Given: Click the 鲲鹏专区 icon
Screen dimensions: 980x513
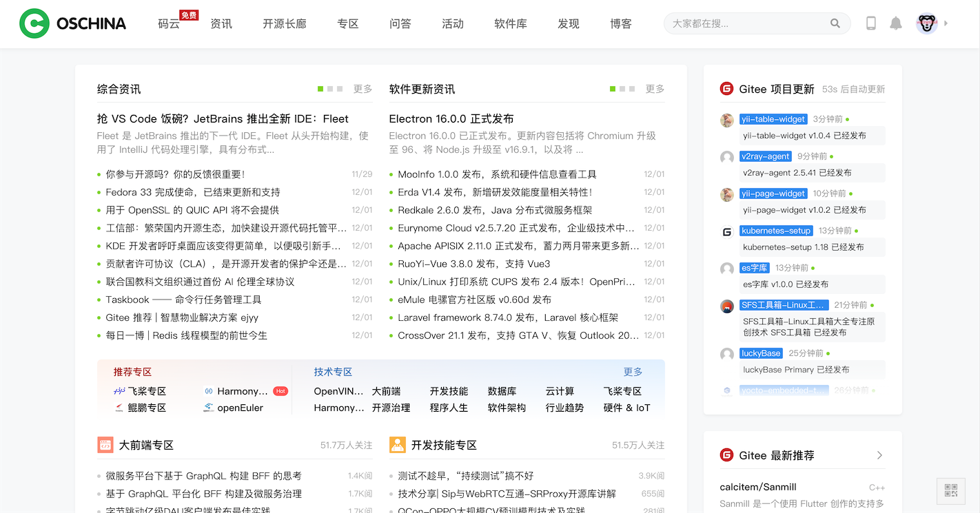Looking at the screenshot, I should pyautogui.click(x=119, y=408).
